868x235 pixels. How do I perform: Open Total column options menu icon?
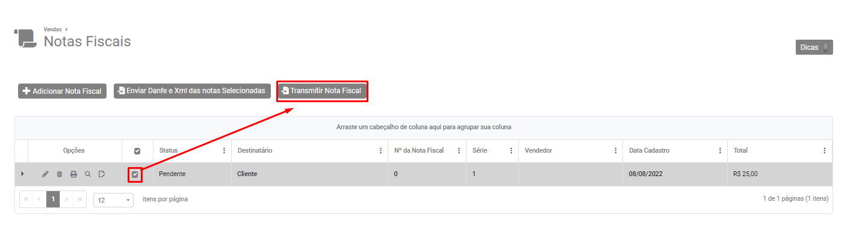825,151
